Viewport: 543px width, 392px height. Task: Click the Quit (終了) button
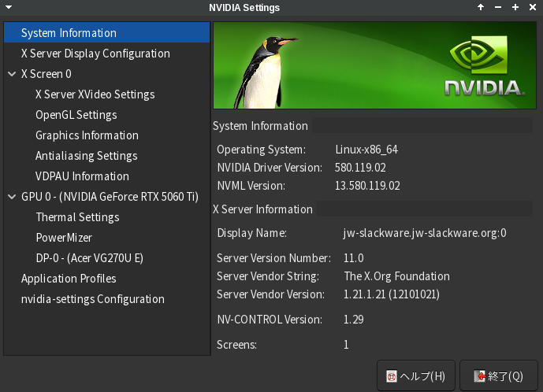tap(498, 376)
